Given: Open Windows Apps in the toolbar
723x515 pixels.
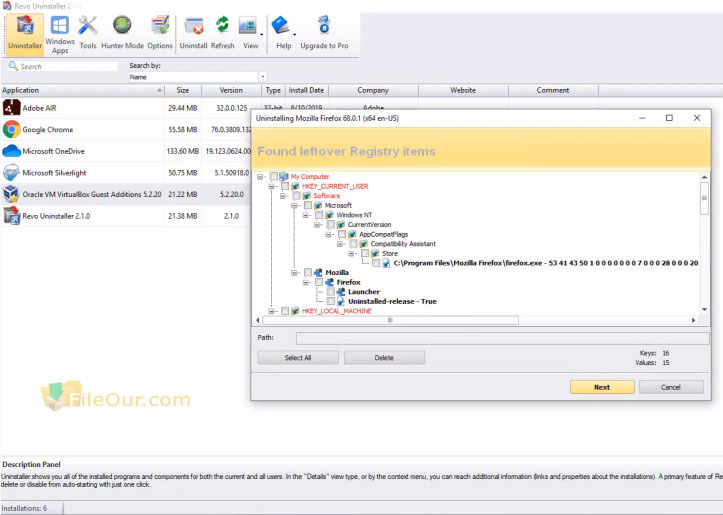Looking at the screenshot, I should (x=60, y=35).
